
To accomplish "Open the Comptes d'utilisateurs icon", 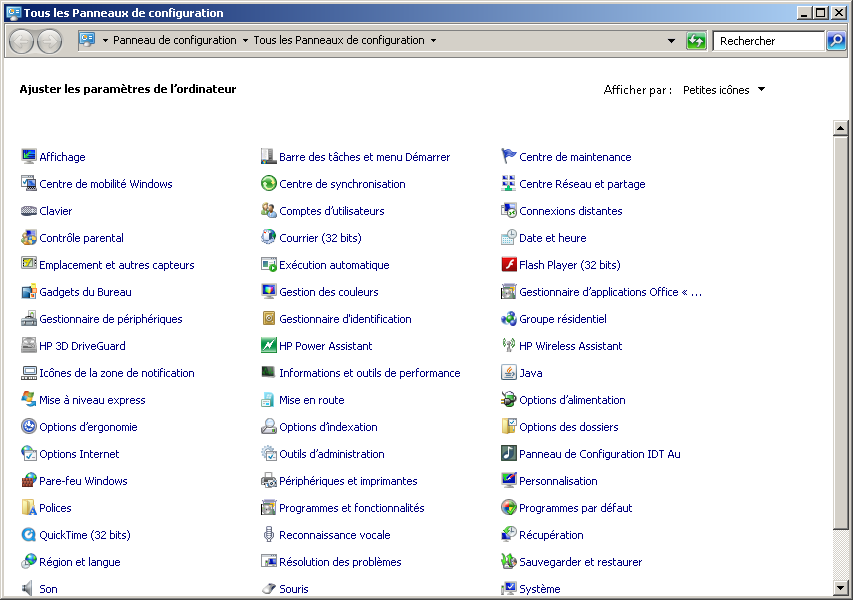I will [x=269, y=211].
